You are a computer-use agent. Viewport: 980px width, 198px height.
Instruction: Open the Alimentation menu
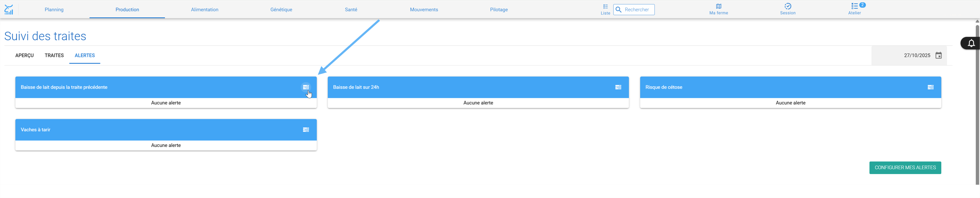tap(204, 9)
